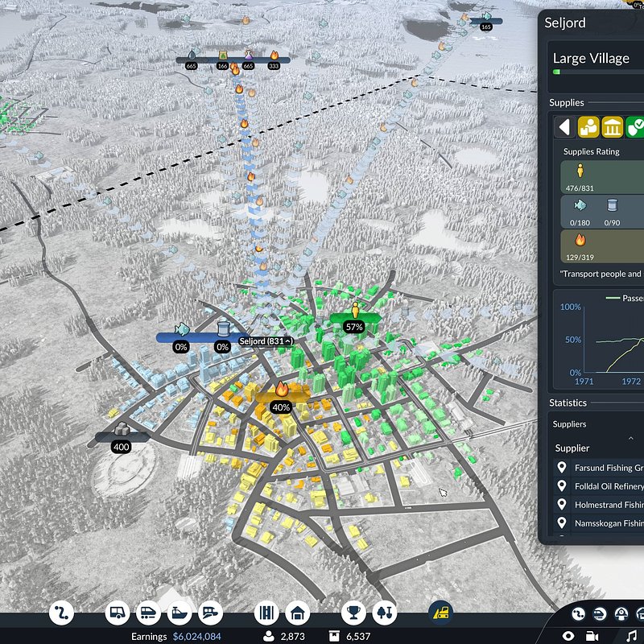Click the Seljord (831) town label
Screen dimensions: 644x644
pyautogui.click(x=266, y=341)
